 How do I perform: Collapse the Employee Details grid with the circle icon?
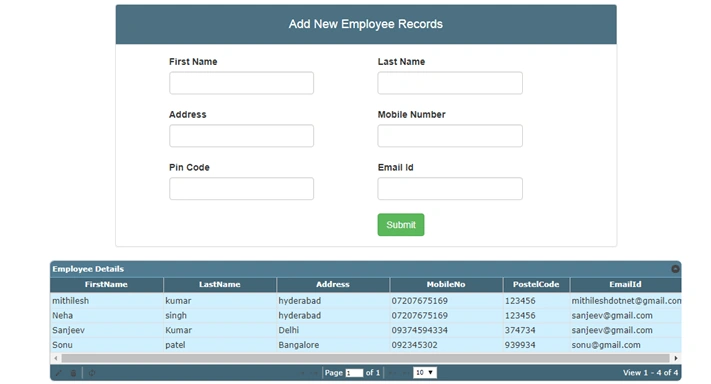pos(675,269)
